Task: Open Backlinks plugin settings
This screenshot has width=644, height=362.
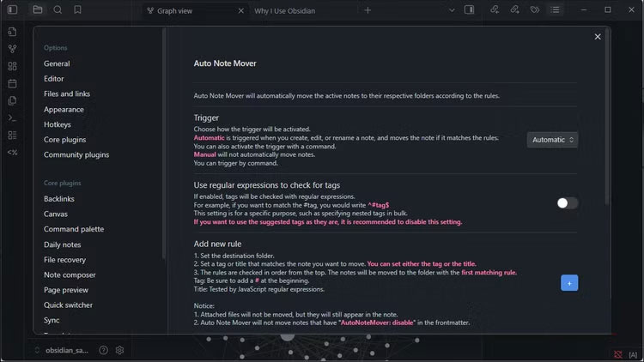Action: click(59, 199)
